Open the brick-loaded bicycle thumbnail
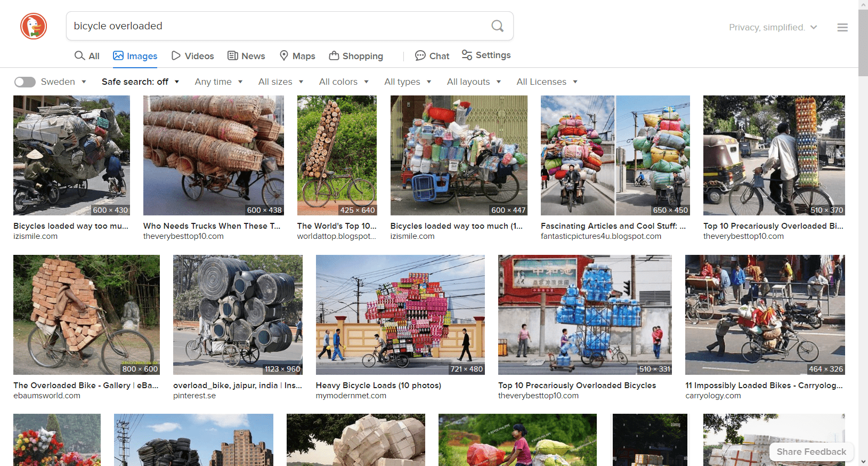 coord(86,315)
